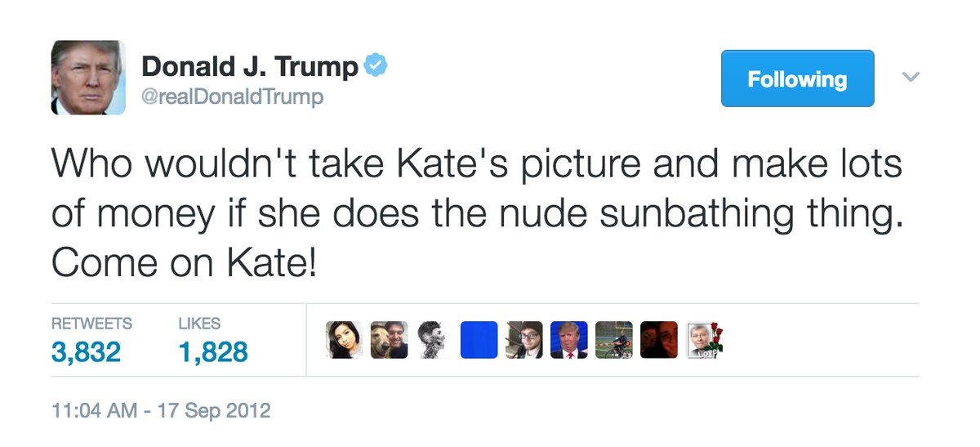Open liker avatar showing a cyclist

point(614,340)
